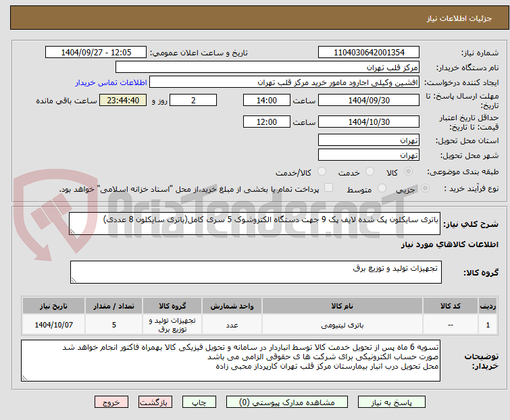Click the پاسخ به نیاز button

pyautogui.click(x=392, y=402)
